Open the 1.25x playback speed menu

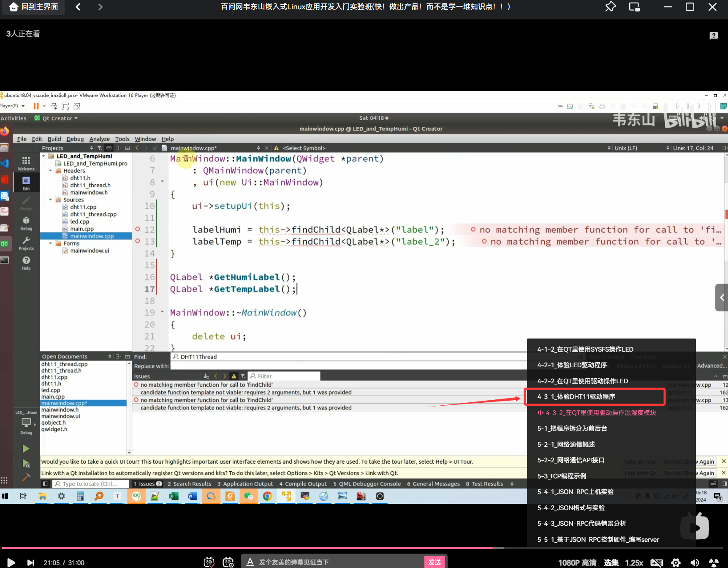(x=634, y=563)
